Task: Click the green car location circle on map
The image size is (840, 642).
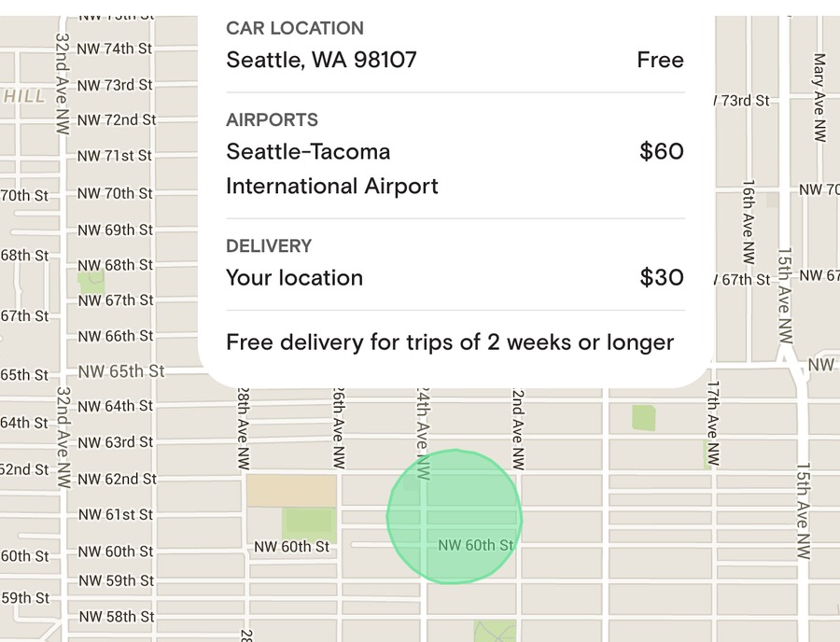Action: tap(455, 517)
